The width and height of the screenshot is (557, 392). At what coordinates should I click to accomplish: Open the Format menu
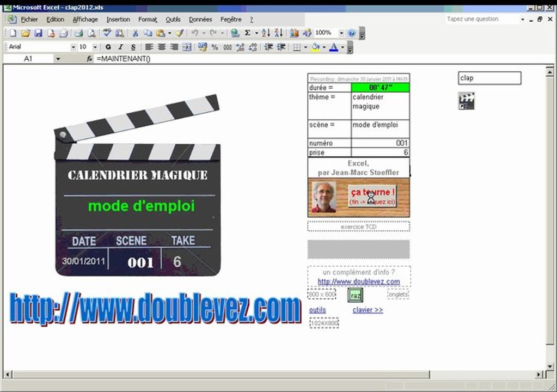(148, 20)
